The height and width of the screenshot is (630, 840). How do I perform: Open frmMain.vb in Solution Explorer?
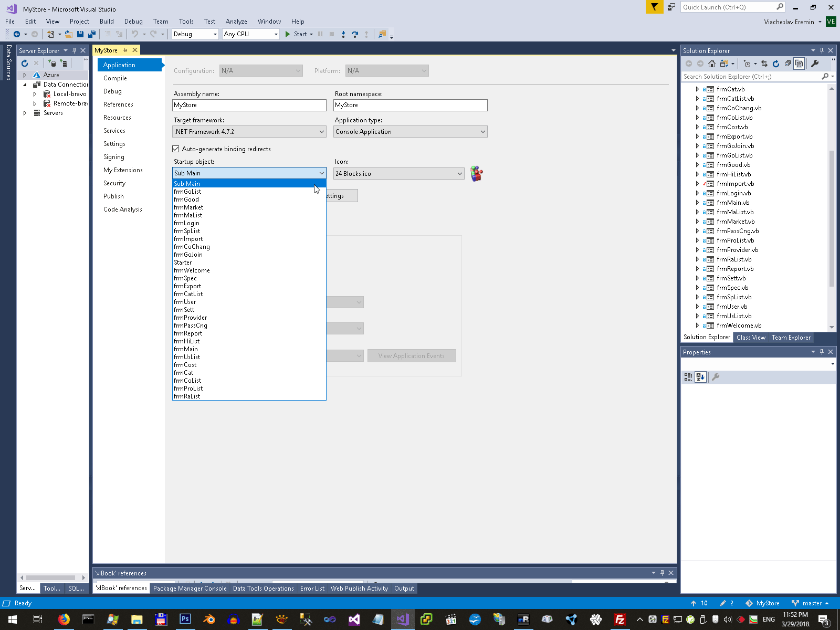733,203
